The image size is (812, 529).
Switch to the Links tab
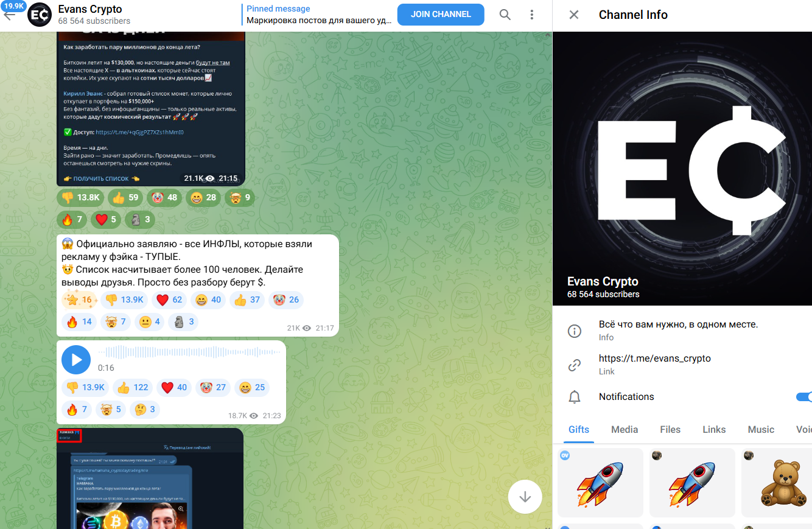(714, 429)
